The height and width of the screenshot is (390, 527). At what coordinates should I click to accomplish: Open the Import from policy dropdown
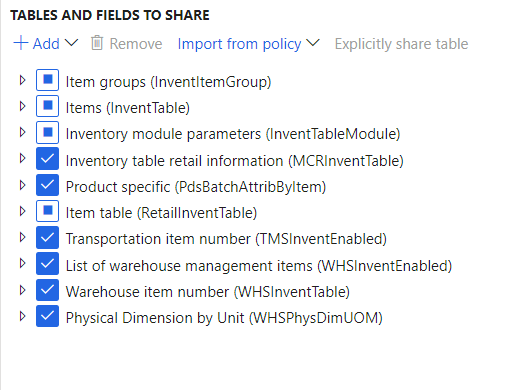tap(248, 44)
